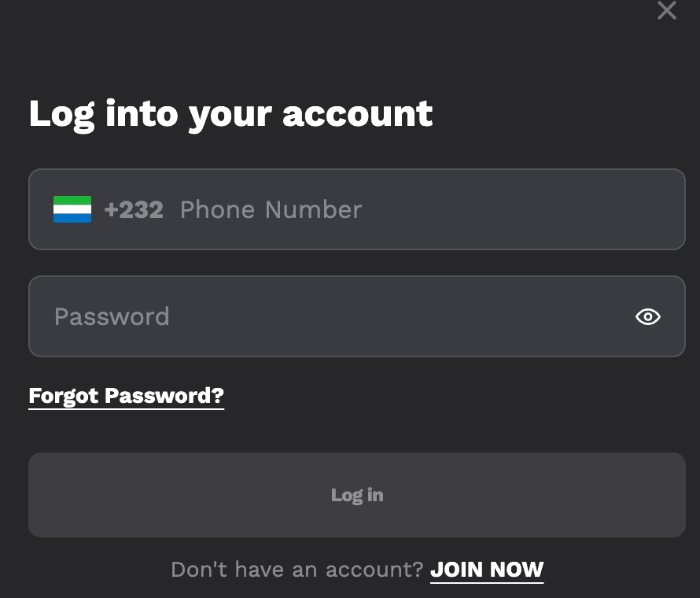This screenshot has height=598, width=700.
Task: Click the flag to change country code
Action: pos(71,209)
